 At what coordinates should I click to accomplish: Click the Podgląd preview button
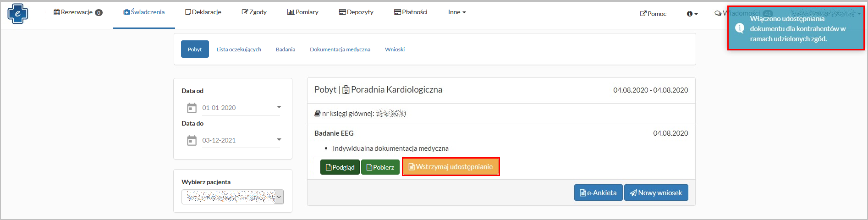pyautogui.click(x=340, y=167)
